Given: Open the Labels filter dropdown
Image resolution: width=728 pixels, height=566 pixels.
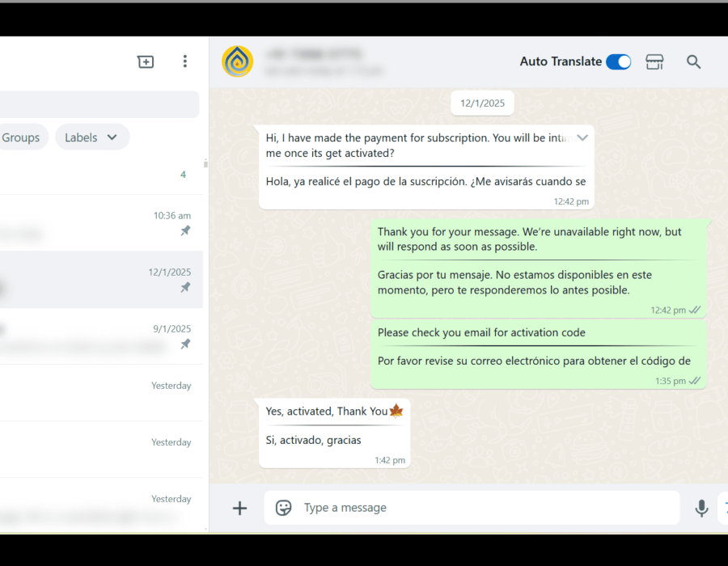Looking at the screenshot, I should (92, 137).
